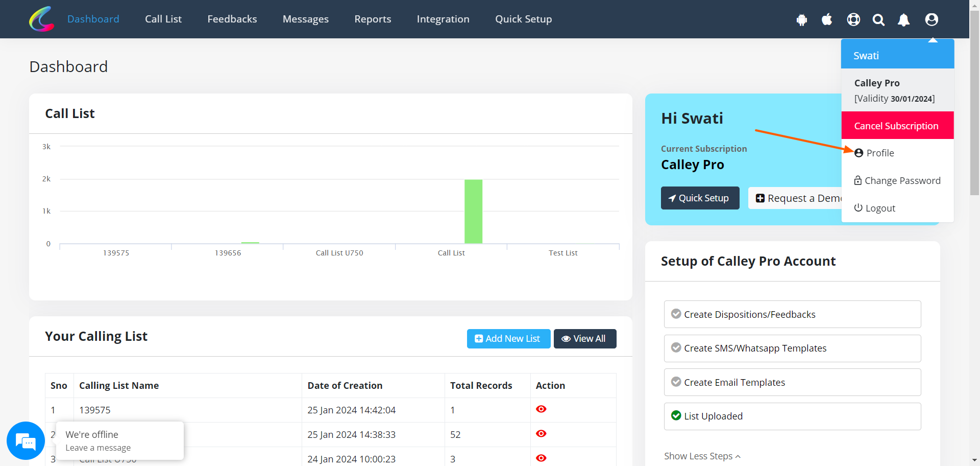Open the Create Email Templates step
The width and height of the screenshot is (980, 466).
click(792, 382)
